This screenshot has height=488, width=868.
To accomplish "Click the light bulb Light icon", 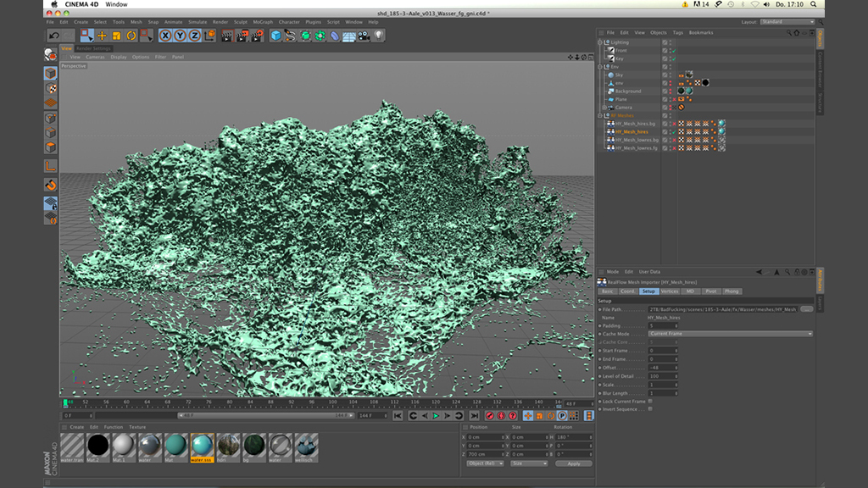I will 378,36.
